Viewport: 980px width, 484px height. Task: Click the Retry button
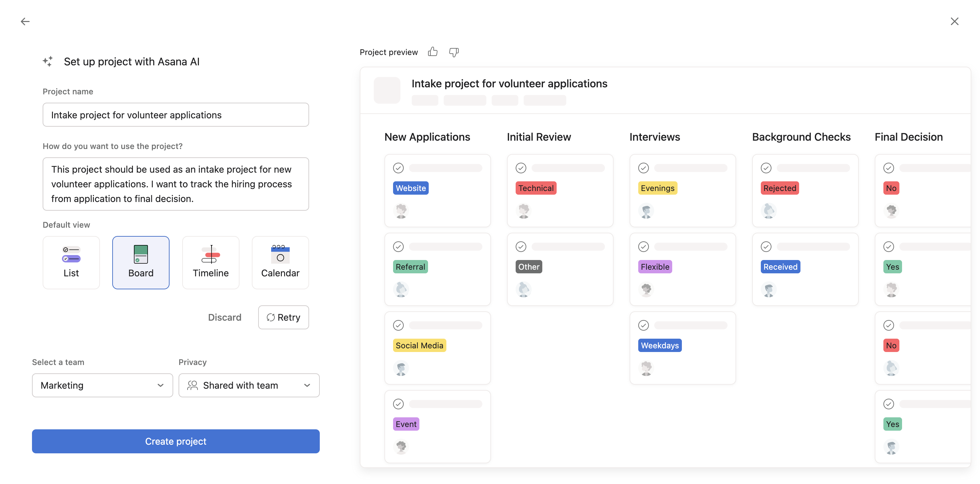283,317
